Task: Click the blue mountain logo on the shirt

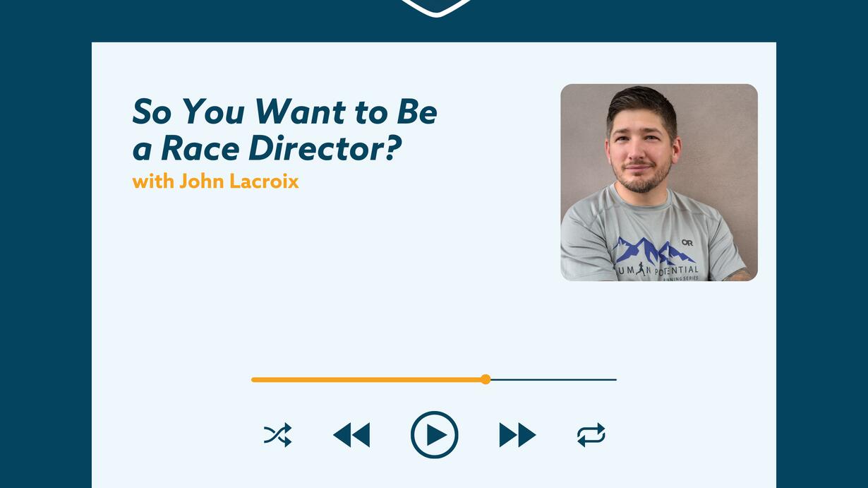Action: [653, 251]
